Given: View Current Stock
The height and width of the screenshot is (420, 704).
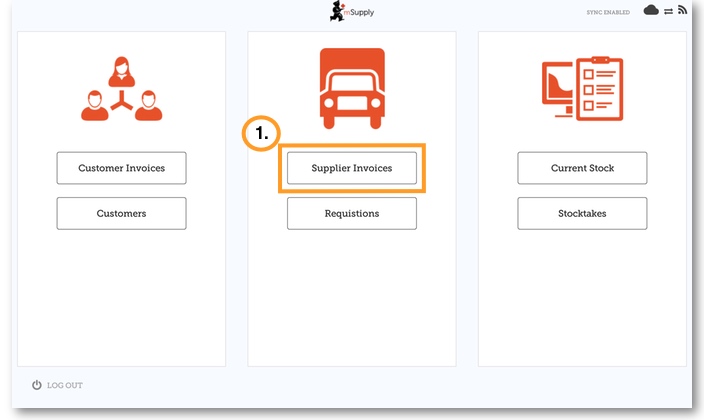Looking at the screenshot, I should tap(582, 168).
